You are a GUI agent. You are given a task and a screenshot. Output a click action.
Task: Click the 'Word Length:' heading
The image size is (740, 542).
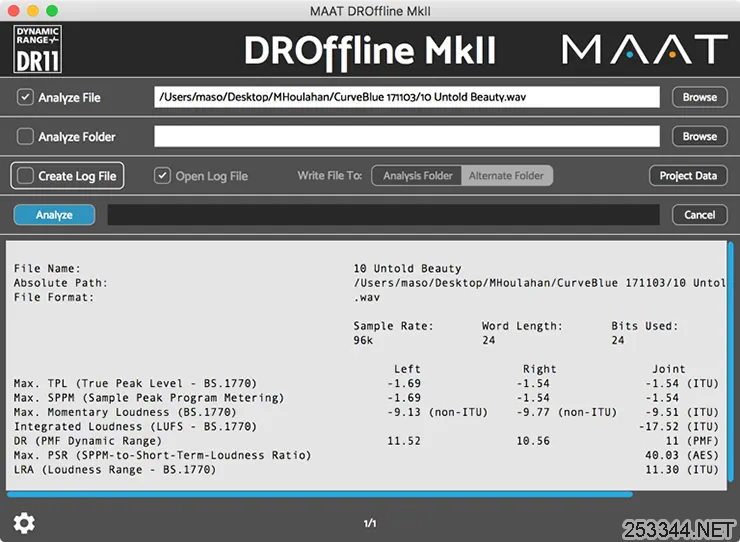click(x=522, y=326)
